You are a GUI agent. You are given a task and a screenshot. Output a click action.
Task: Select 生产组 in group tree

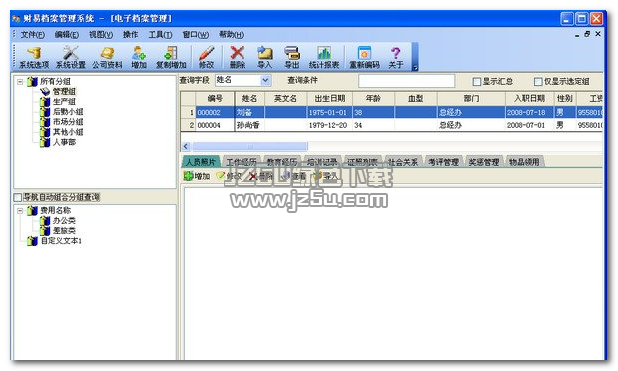coord(64,102)
